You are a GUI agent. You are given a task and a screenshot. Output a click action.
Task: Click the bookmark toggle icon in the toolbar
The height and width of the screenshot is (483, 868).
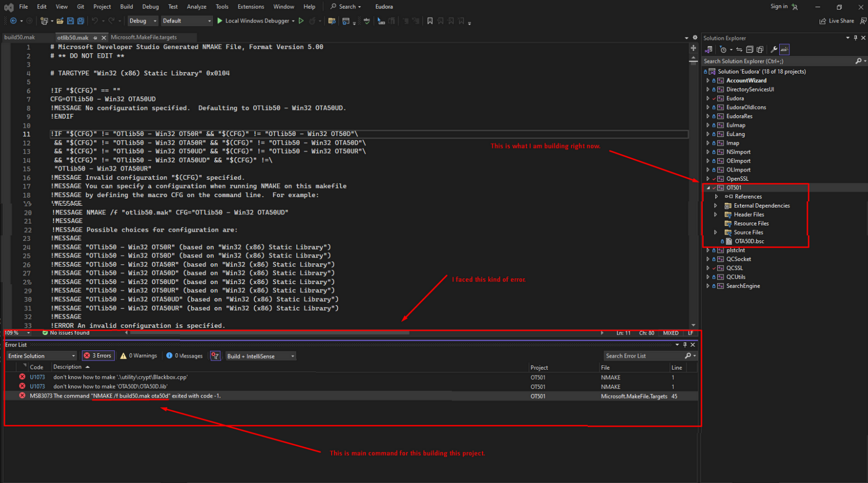[430, 21]
